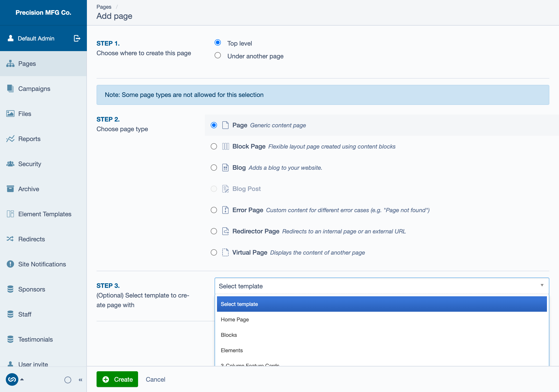
Task: Select the Blog radio button
Action: (214, 168)
